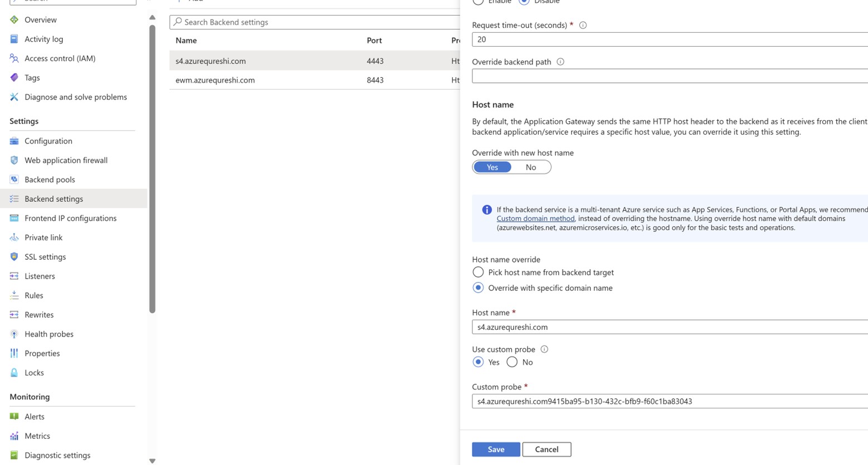
Task: Click the Request time-out seconds field
Action: 670,39
